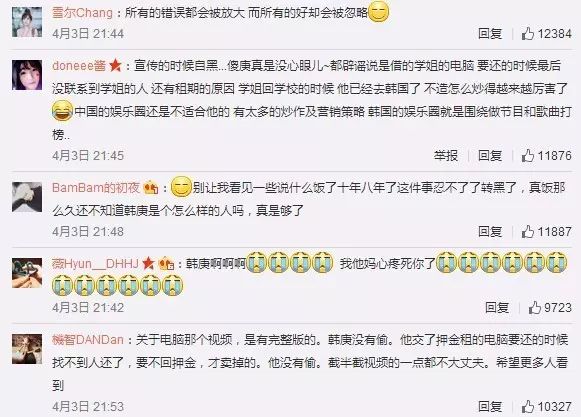Image resolution: width=581 pixels, height=417 pixels.
Task: Reply to BamBam的初夜 comment at 21:48
Action: click(x=490, y=232)
